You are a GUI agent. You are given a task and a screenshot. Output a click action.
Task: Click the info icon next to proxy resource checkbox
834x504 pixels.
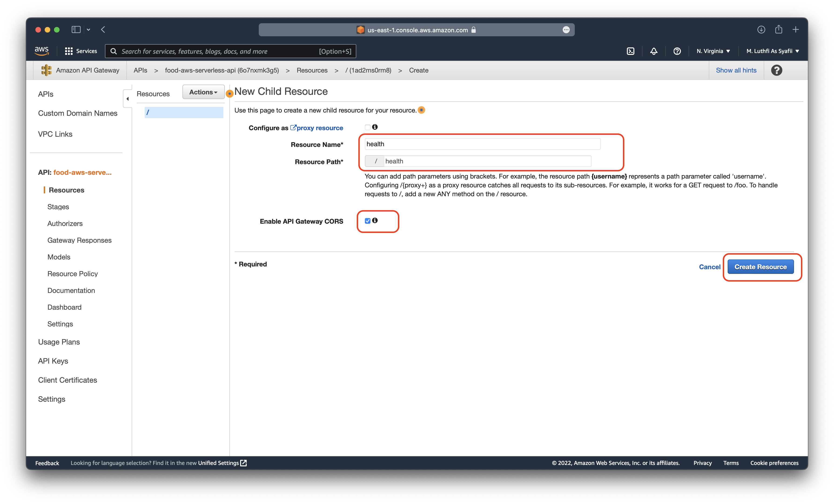coord(375,127)
